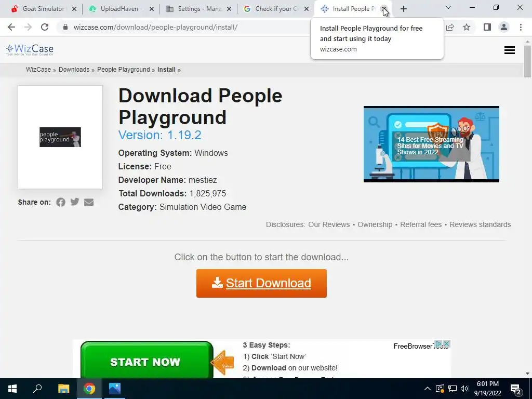The width and height of the screenshot is (532, 399).
Task: Click the People Playground thumbnail image
Action: click(60, 137)
